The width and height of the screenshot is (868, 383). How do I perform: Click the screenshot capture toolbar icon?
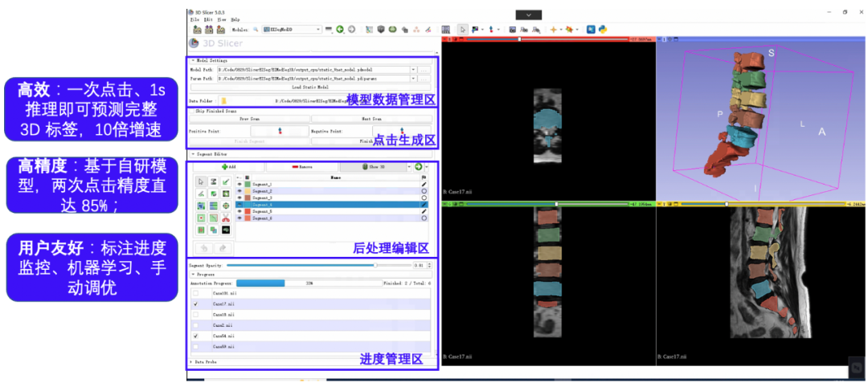[x=513, y=29]
